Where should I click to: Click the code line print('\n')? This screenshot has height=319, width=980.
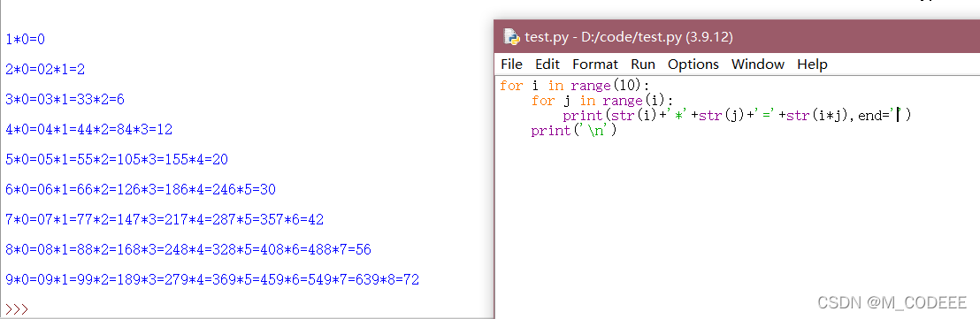point(574,131)
